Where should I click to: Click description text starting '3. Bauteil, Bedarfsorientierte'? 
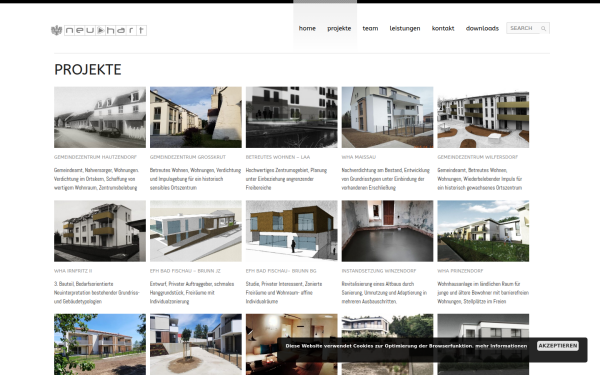click(97, 293)
